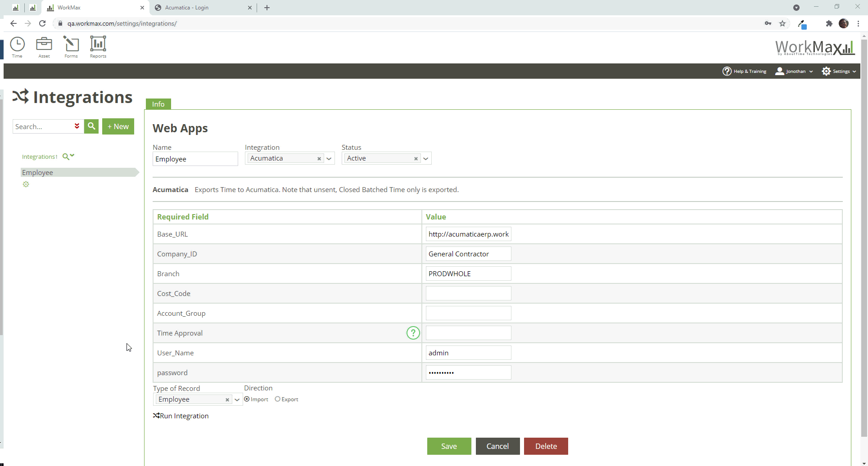Close the Acumatica - Login tab
The width and height of the screenshot is (868, 466).
pyautogui.click(x=250, y=8)
